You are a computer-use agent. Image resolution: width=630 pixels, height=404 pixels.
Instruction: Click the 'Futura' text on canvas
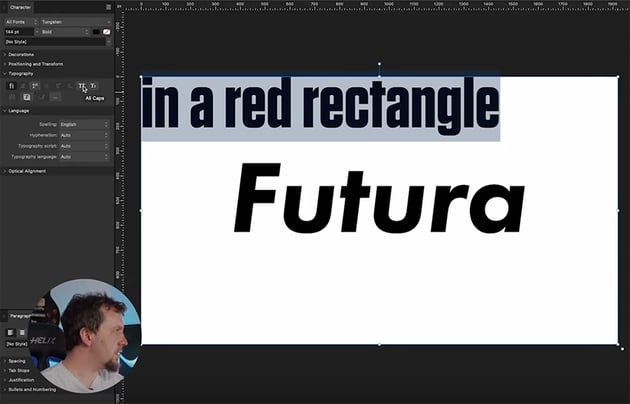coord(379,198)
